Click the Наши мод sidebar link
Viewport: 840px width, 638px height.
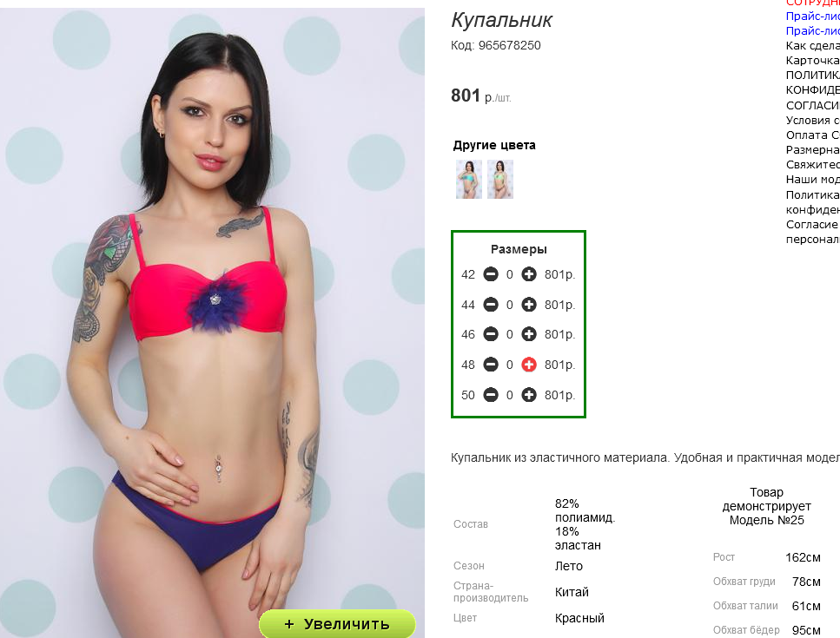point(813,180)
